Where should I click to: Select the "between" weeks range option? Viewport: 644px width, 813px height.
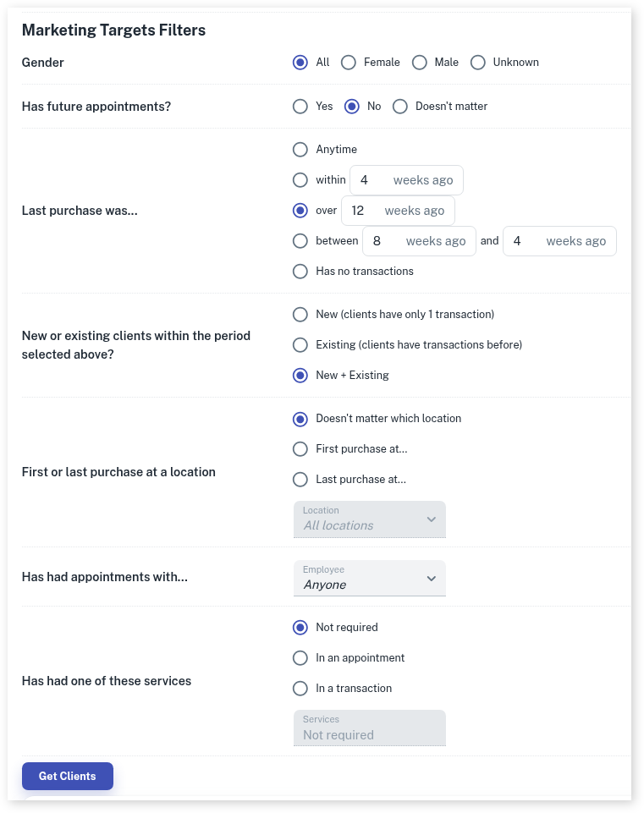(x=300, y=241)
